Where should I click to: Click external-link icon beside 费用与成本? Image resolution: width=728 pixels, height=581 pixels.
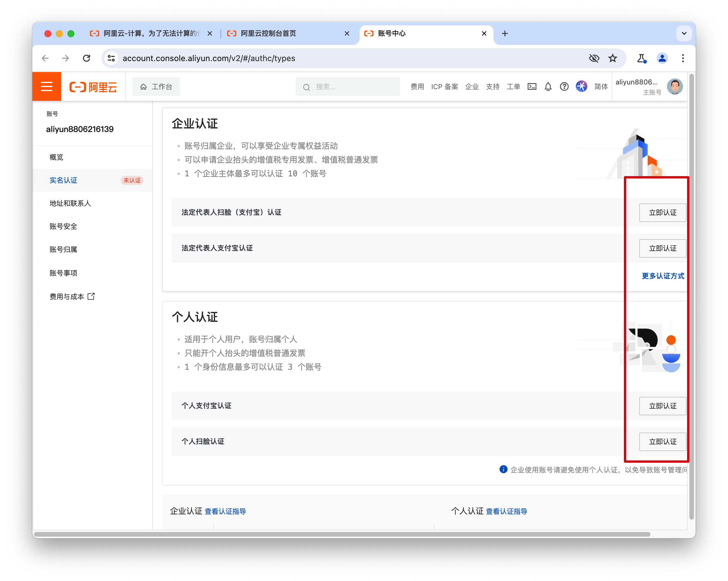(91, 296)
